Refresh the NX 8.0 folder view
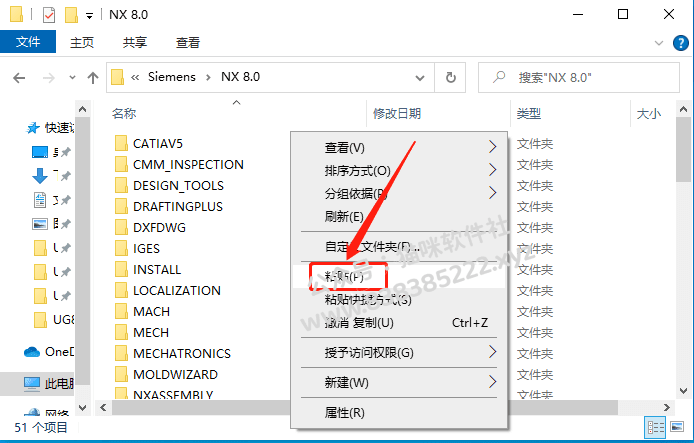This screenshot has height=443, width=694. tap(451, 78)
